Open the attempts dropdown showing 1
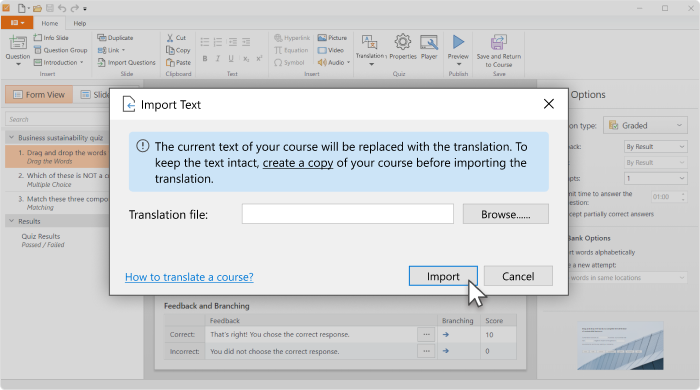Screen dimensions: 700x390 (x=655, y=178)
